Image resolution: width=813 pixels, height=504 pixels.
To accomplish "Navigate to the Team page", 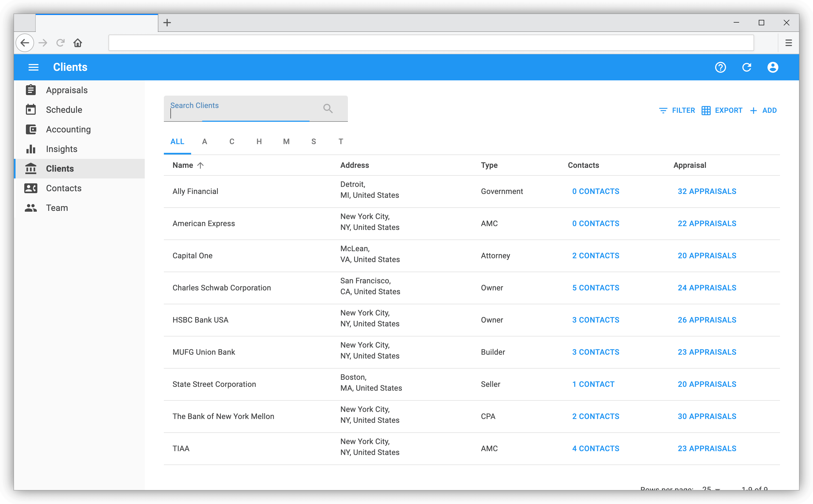I will 57,208.
